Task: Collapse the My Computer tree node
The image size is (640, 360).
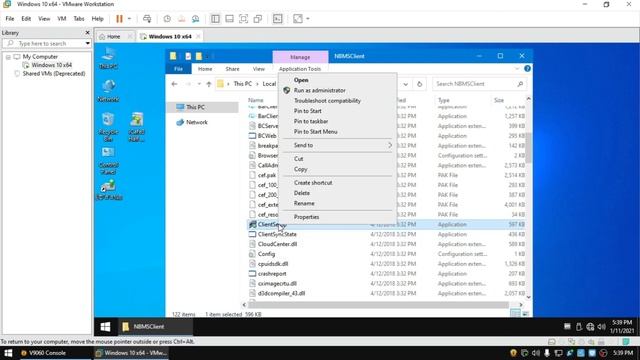Action: [x=8, y=57]
